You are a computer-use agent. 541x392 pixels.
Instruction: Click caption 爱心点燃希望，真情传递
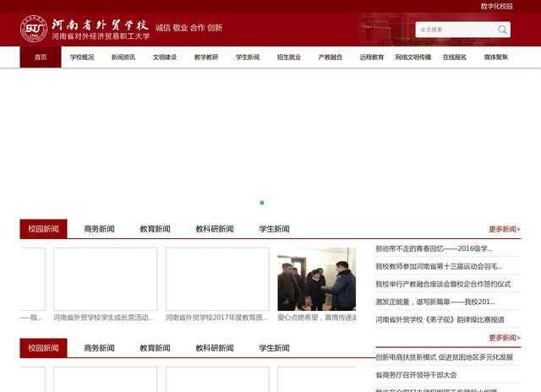tap(317, 318)
